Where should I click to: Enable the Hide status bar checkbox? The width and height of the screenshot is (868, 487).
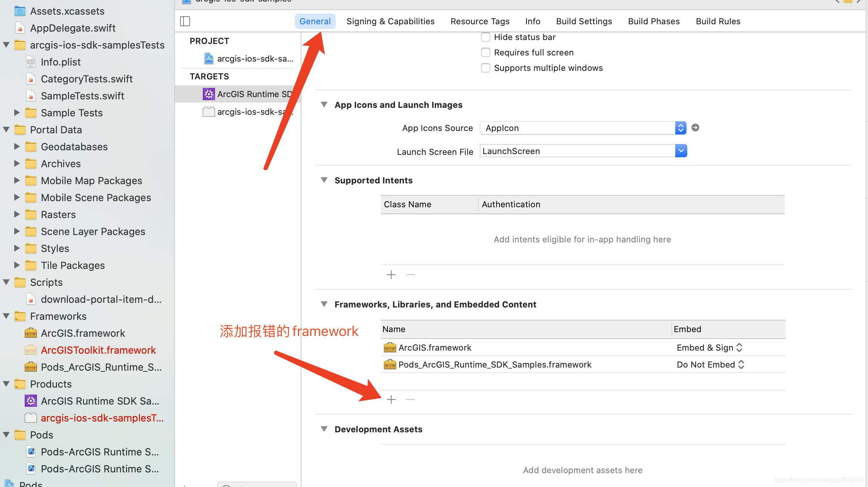(x=486, y=37)
